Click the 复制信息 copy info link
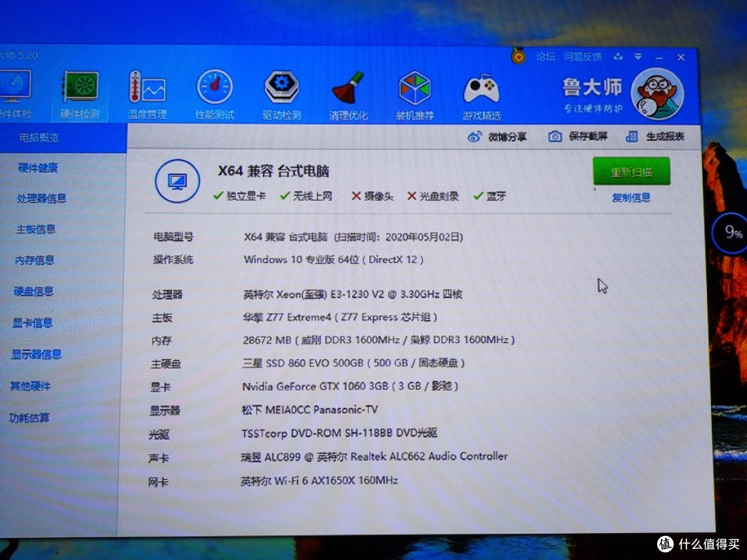This screenshot has width=747, height=560. pos(631,198)
